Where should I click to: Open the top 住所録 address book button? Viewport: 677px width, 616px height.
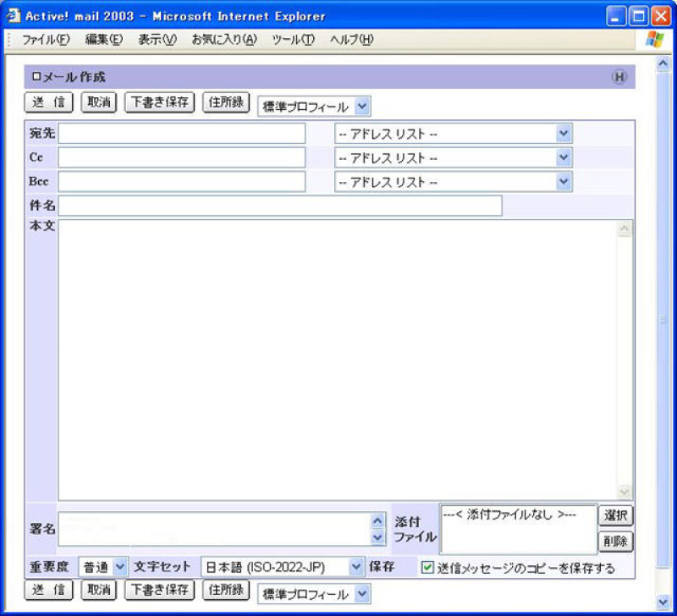(x=226, y=102)
